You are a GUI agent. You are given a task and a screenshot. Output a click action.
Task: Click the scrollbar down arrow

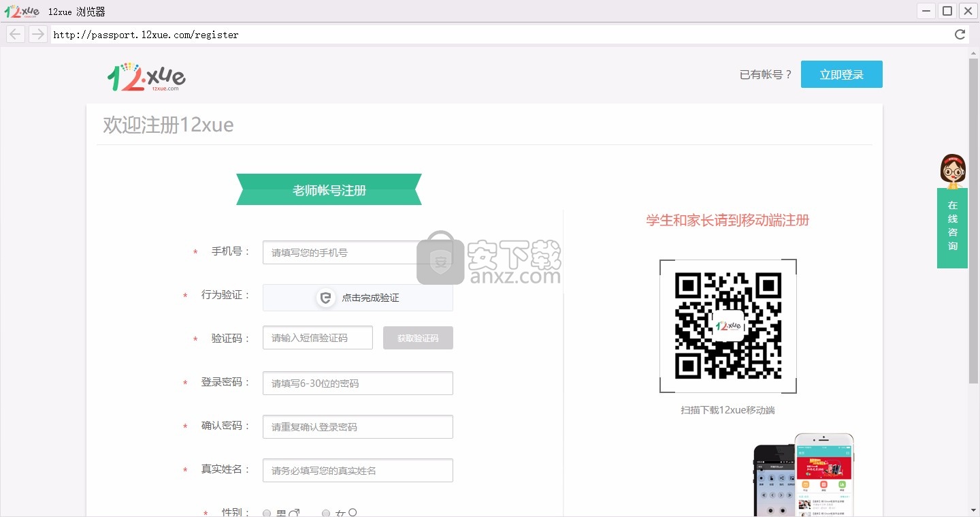pyautogui.click(x=973, y=510)
